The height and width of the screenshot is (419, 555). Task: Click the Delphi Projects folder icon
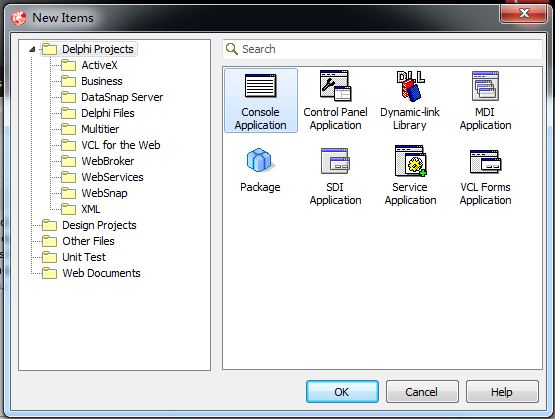49,49
